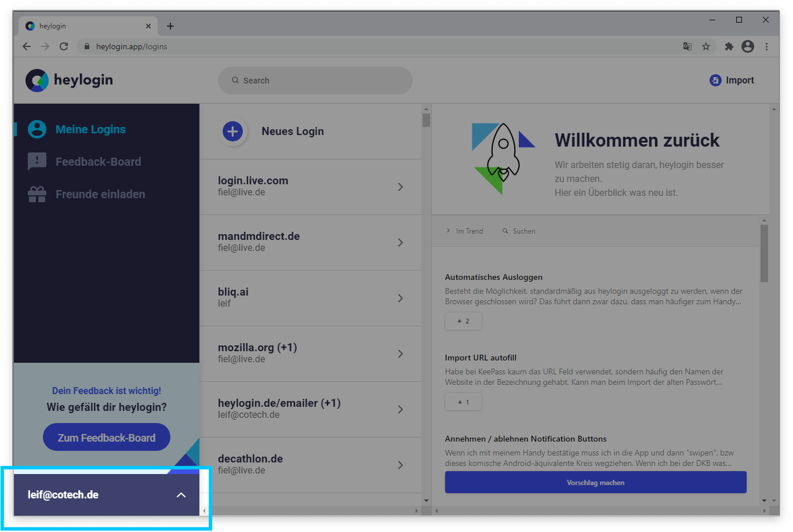
Task: Click the rocket illustration
Action: (x=503, y=158)
